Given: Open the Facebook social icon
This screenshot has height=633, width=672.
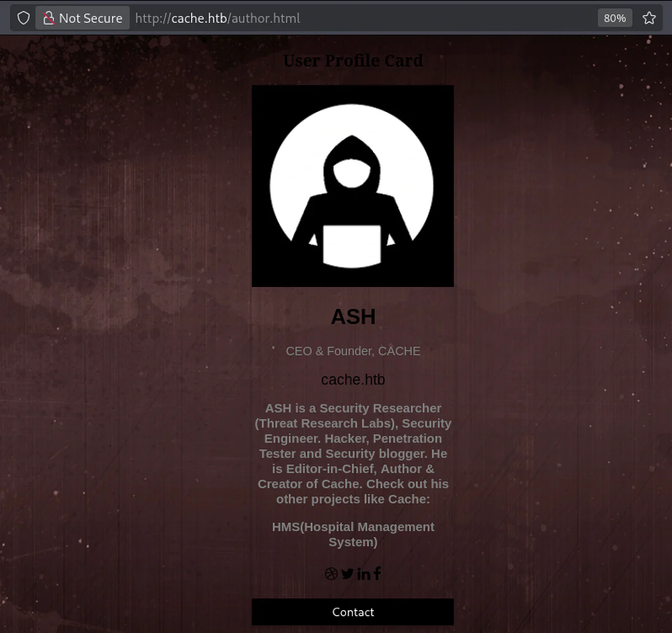Looking at the screenshot, I should [x=377, y=573].
